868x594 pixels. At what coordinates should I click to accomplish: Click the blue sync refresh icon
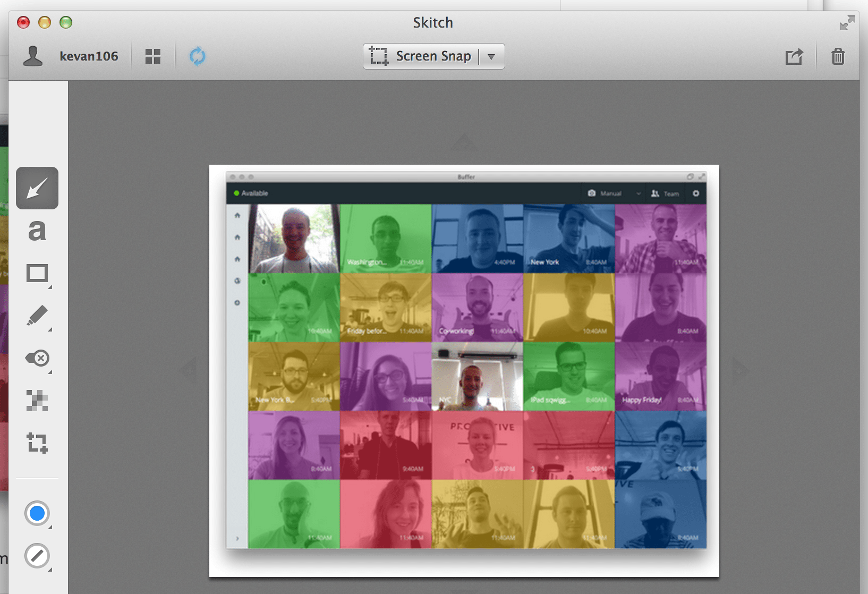point(198,56)
